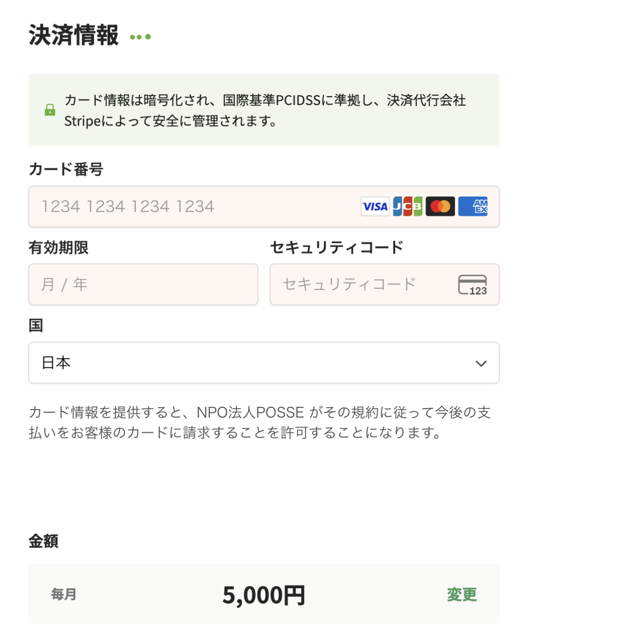Focus the card number input field
This screenshot has height=644, width=644.
pos(189,206)
